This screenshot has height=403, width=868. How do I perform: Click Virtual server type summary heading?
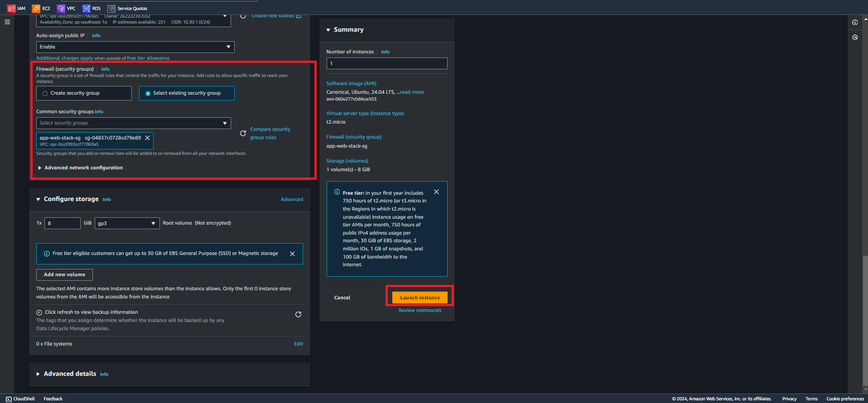click(x=365, y=113)
